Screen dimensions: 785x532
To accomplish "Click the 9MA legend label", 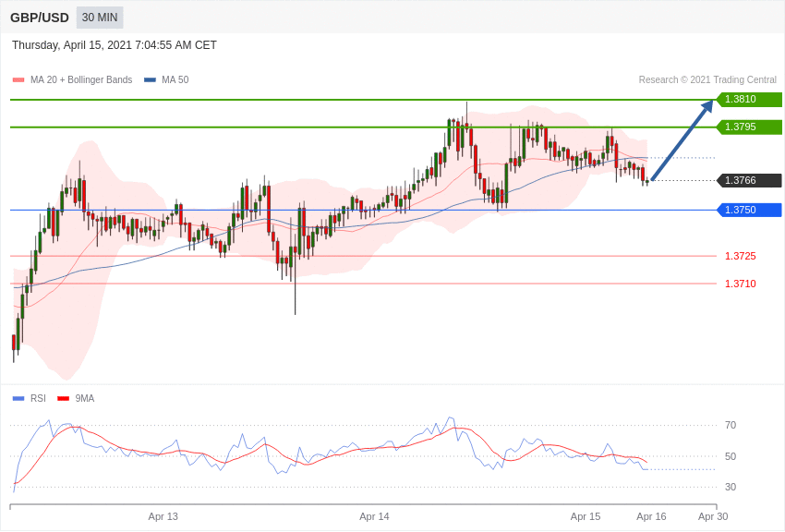I will tap(85, 398).
